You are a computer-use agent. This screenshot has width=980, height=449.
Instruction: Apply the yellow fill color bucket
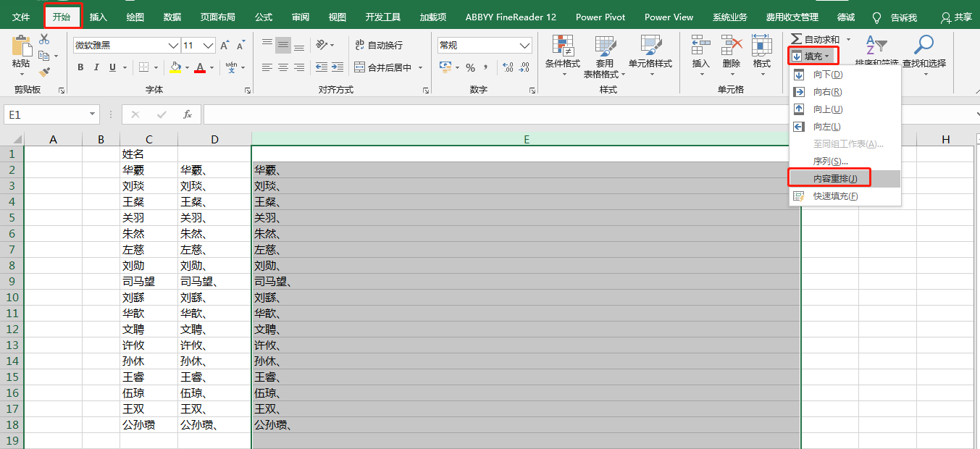(x=175, y=67)
